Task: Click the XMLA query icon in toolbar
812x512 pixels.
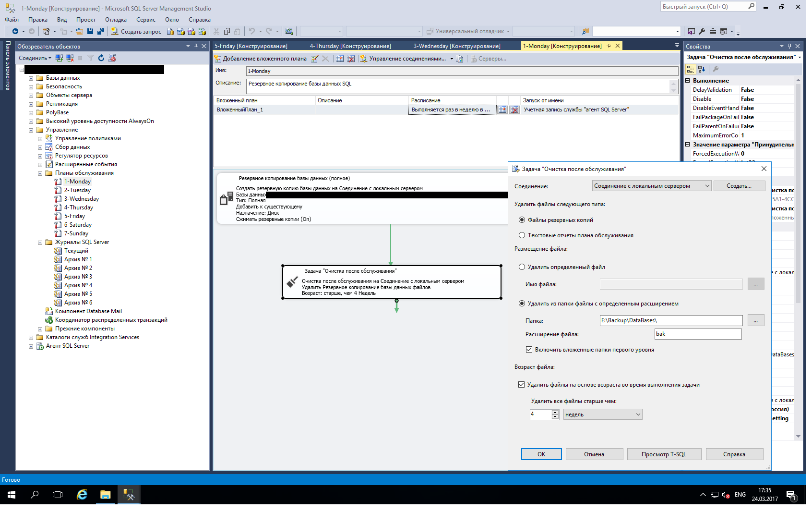Action: (202, 31)
